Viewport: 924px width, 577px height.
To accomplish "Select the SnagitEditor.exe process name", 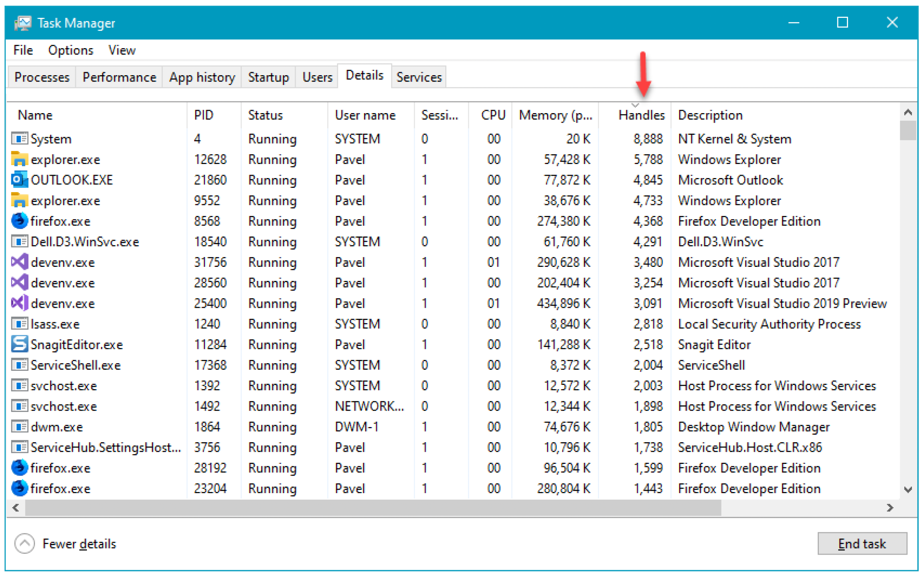I will 77,345.
